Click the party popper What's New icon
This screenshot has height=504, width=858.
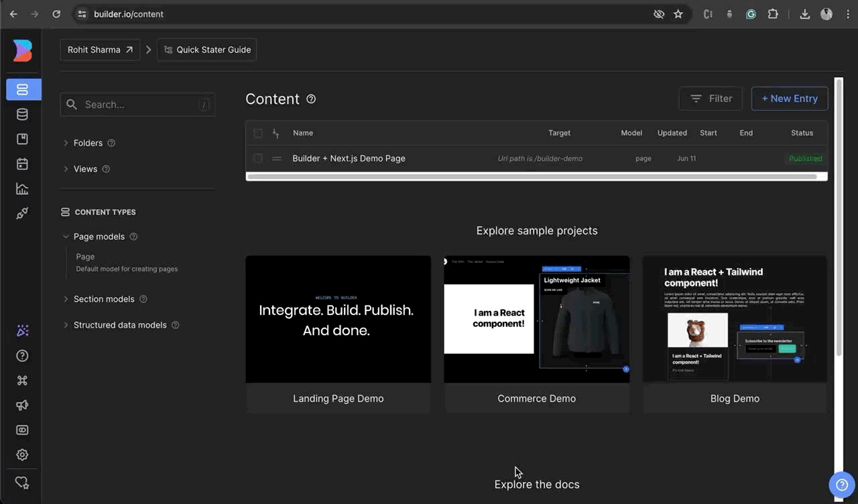pos(22,330)
